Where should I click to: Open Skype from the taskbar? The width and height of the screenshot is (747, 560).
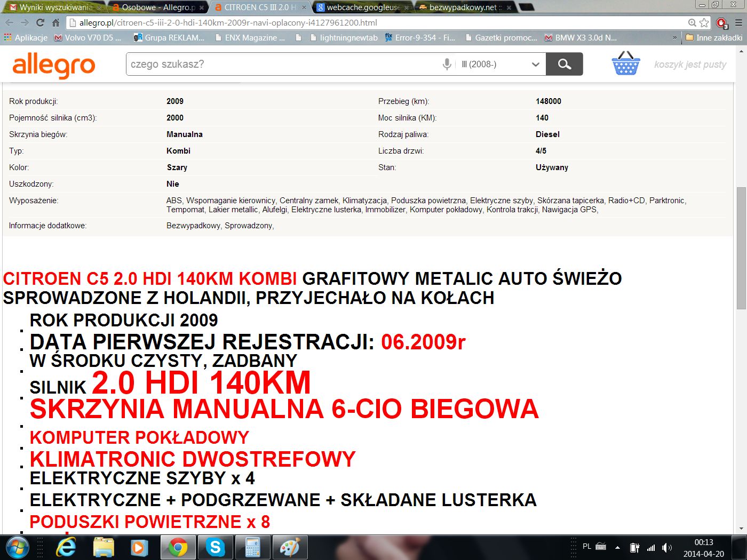pyautogui.click(x=216, y=548)
